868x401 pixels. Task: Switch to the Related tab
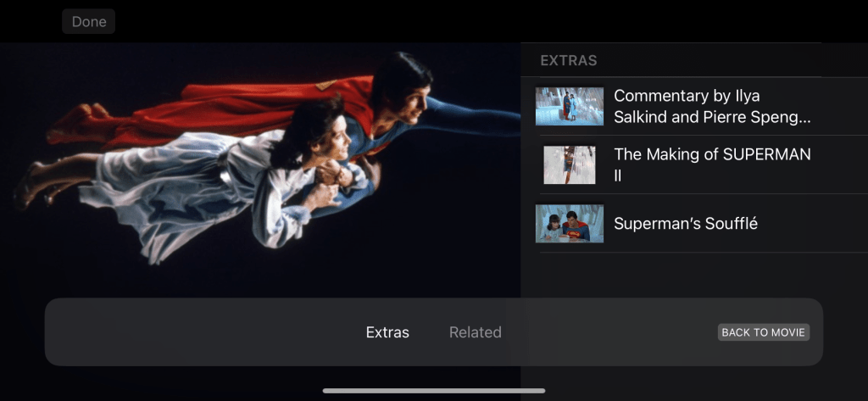point(475,332)
